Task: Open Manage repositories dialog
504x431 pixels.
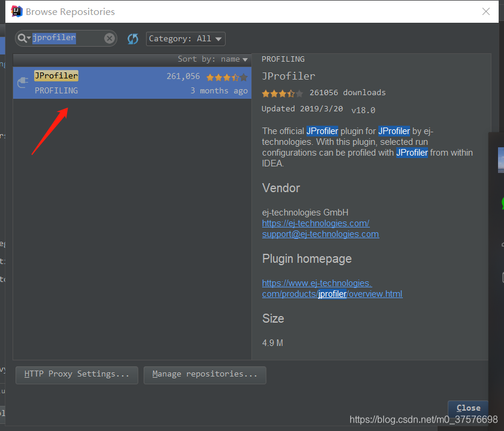Action: pyautogui.click(x=205, y=375)
